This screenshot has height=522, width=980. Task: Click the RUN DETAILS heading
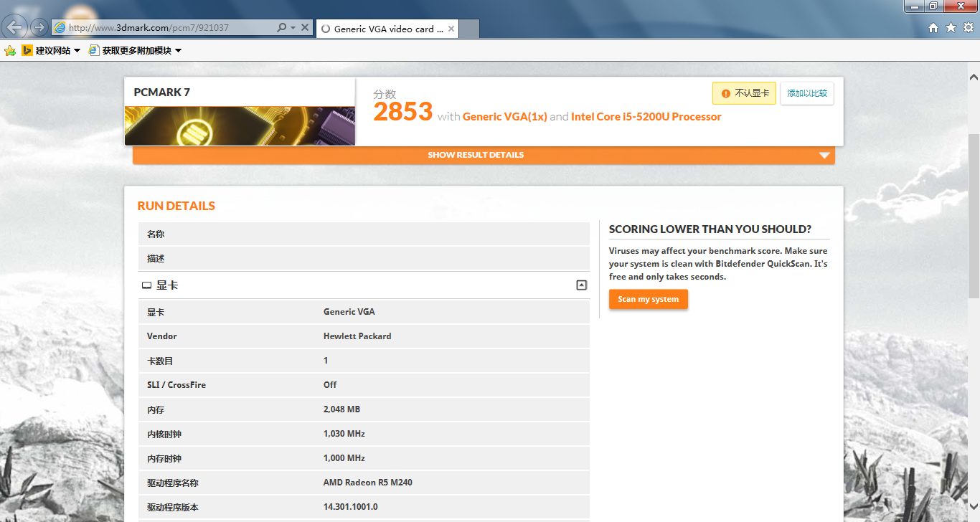click(176, 206)
